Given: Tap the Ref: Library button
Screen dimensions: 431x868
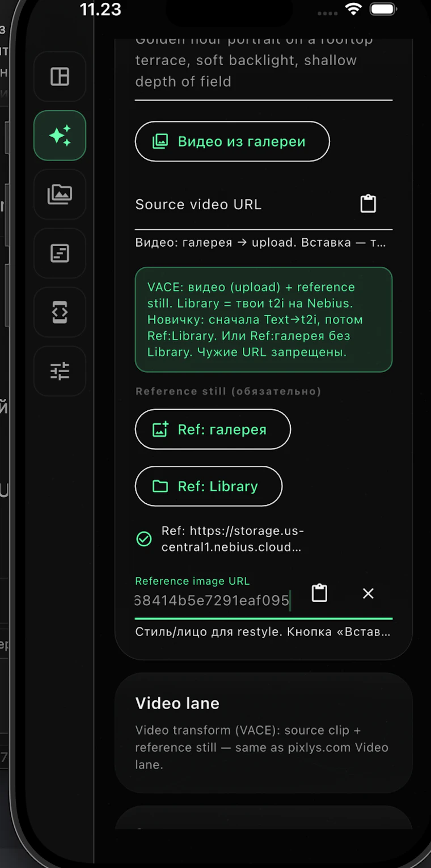Looking at the screenshot, I should point(208,486).
